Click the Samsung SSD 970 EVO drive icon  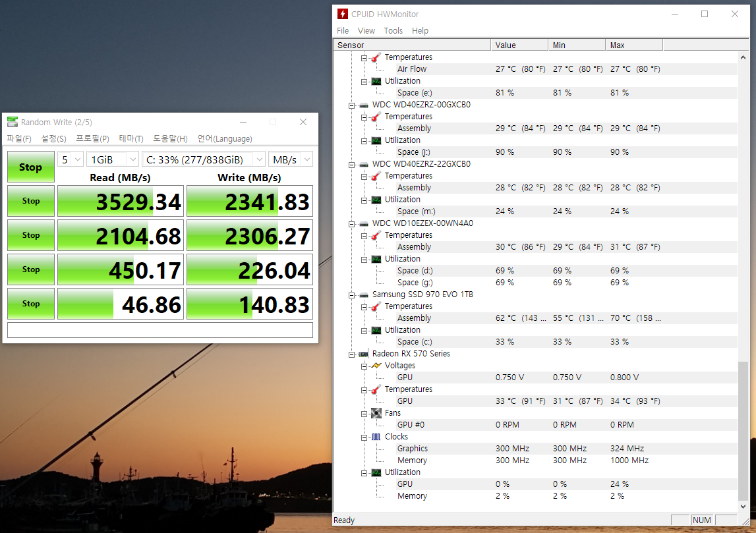(x=364, y=295)
